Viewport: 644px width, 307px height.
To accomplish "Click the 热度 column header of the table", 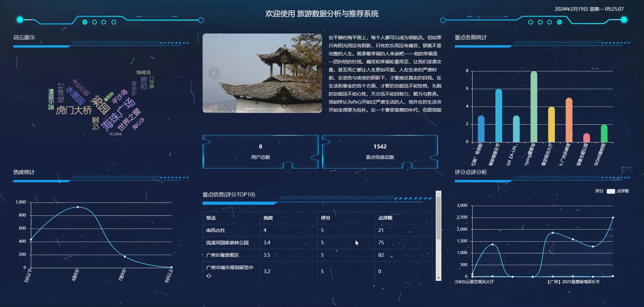I will (268, 218).
